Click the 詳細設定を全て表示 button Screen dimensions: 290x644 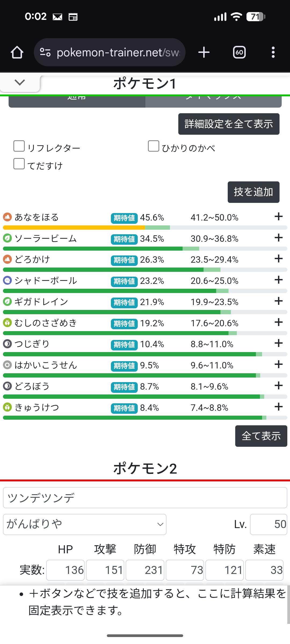point(229,124)
